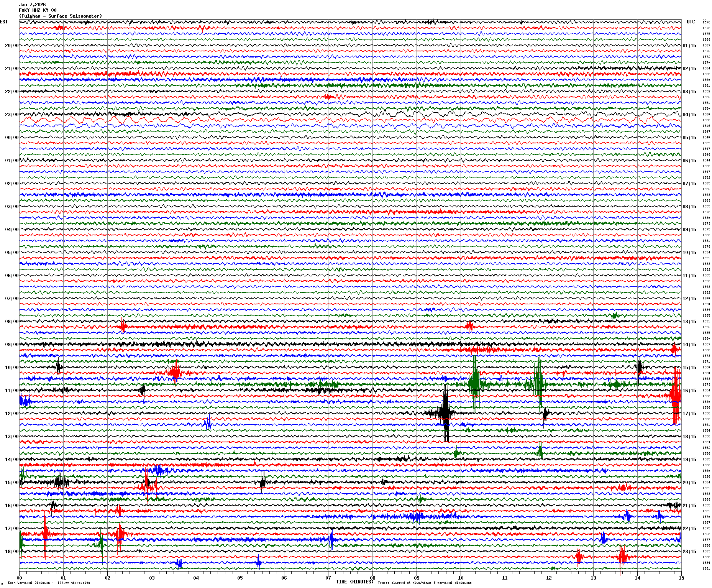Screen dimensions: 712x588
Task: Click the UTC timezone label at top right
Action: 691,22
